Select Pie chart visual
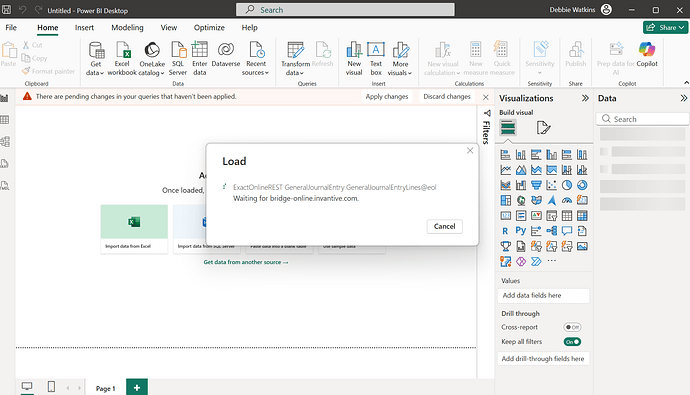This screenshot has height=395, width=690. pyautogui.click(x=567, y=185)
